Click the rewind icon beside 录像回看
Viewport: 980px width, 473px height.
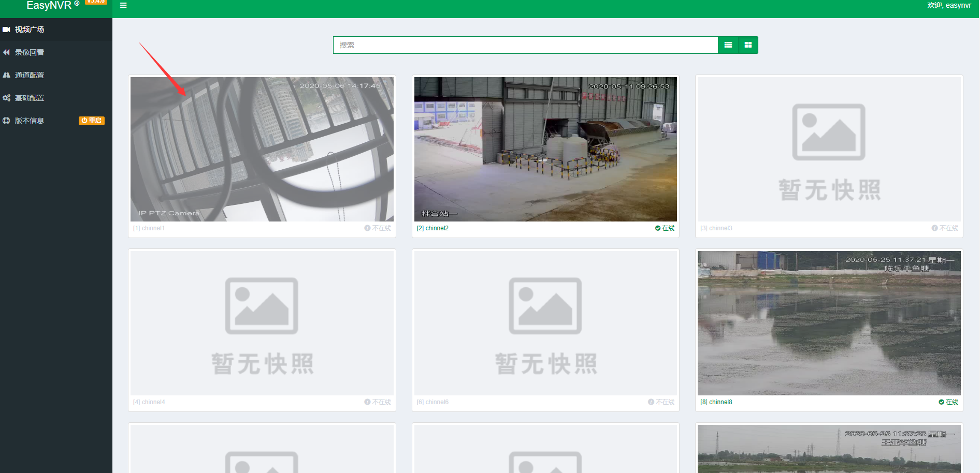coord(6,52)
